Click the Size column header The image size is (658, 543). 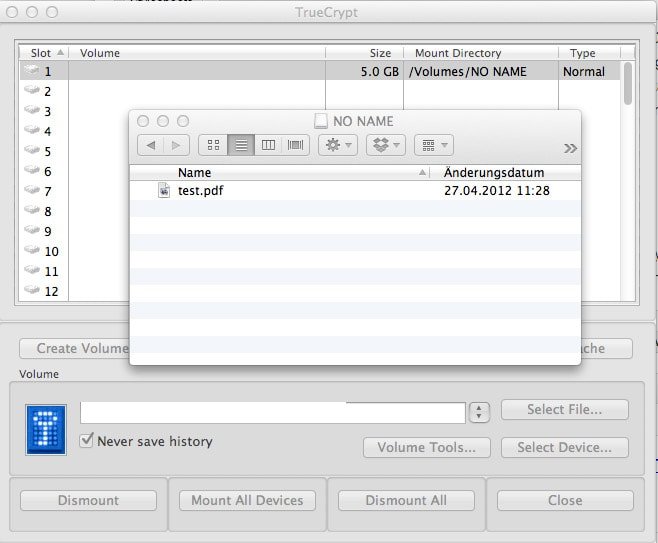[x=364, y=53]
